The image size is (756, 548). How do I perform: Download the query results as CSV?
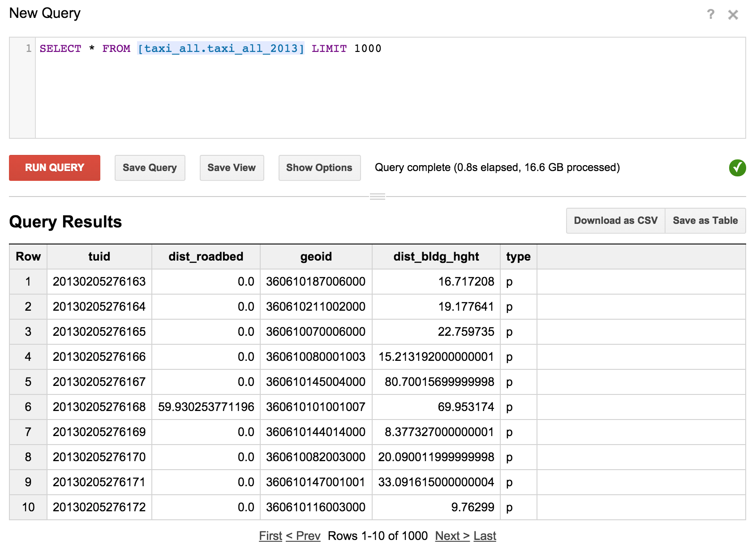point(615,220)
